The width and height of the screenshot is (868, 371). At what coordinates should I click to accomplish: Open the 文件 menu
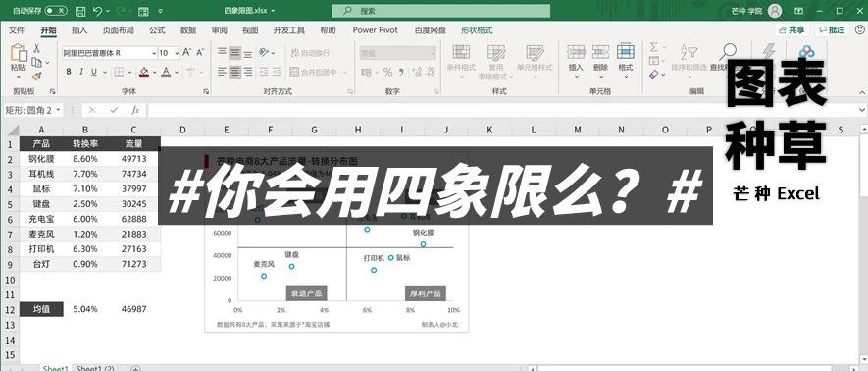coord(17,30)
